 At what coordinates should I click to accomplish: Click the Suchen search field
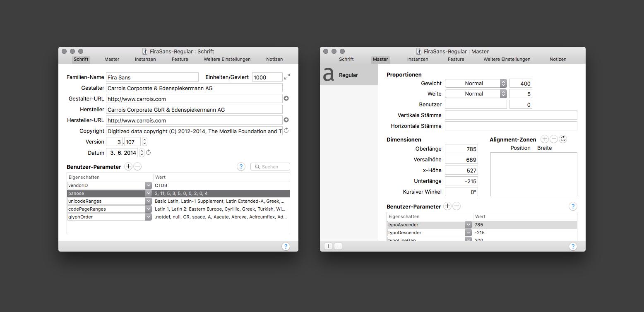click(x=270, y=167)
